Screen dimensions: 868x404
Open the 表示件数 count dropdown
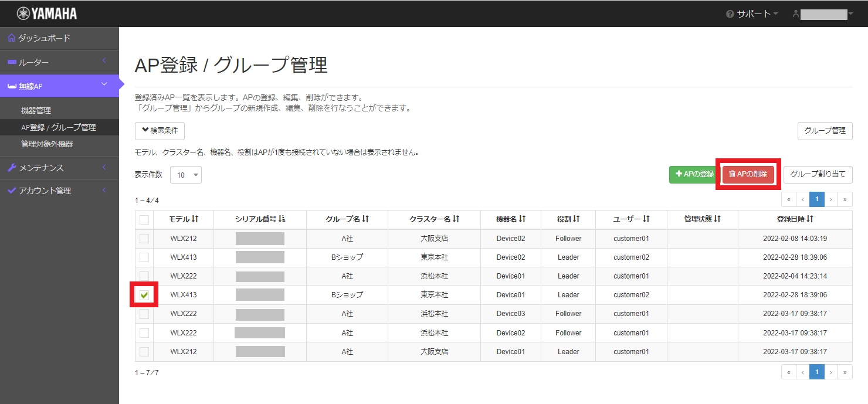[186, 174]
